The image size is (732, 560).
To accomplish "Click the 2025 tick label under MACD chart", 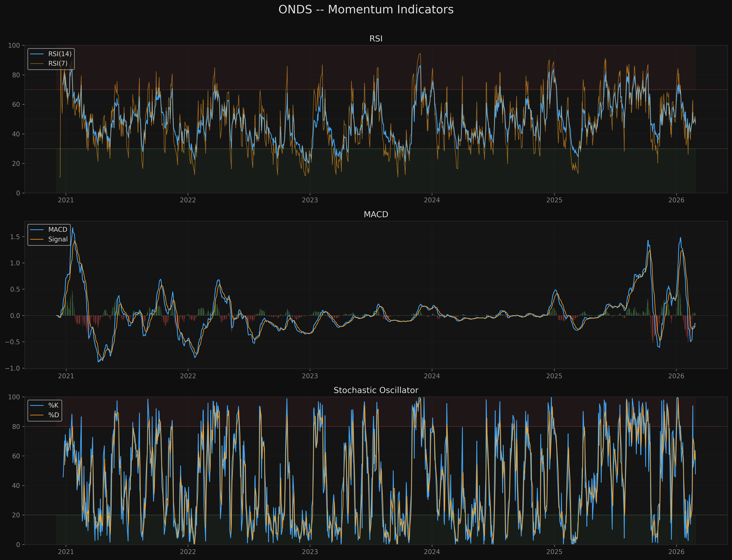I will pos(554,376).
